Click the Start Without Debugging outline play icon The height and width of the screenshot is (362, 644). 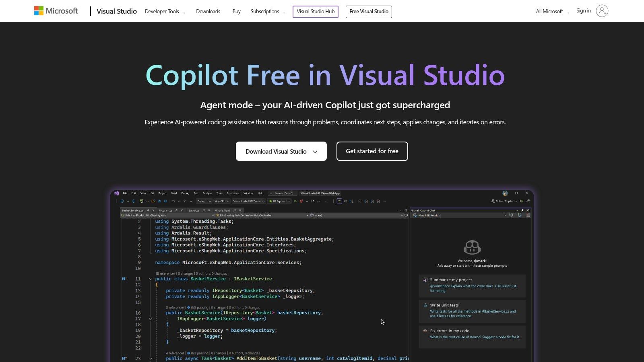click(295, 201)
